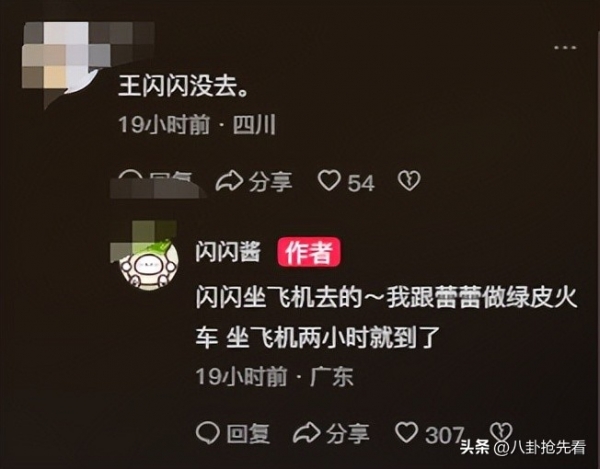The height and width of the screenshot is (469, 600).
Task: Visit the 闪闪酱 username profile
Action: pyautogui.click(x=228, y=252)
